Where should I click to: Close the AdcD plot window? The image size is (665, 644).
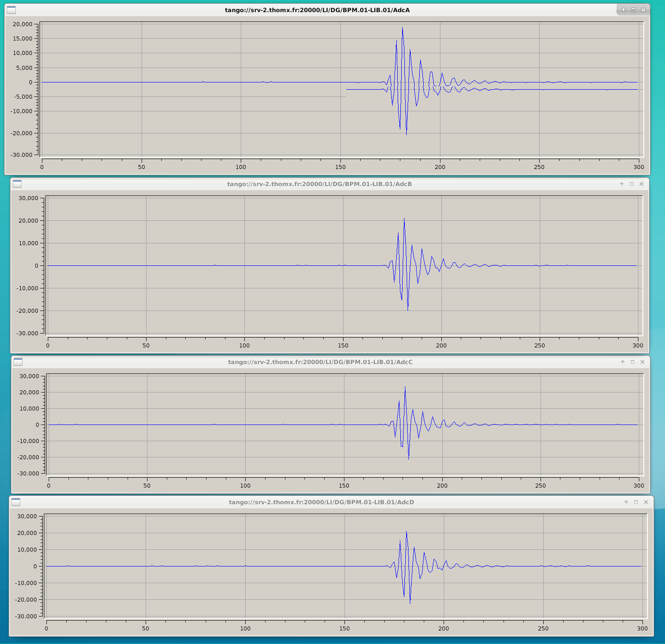tap(646, 502)
